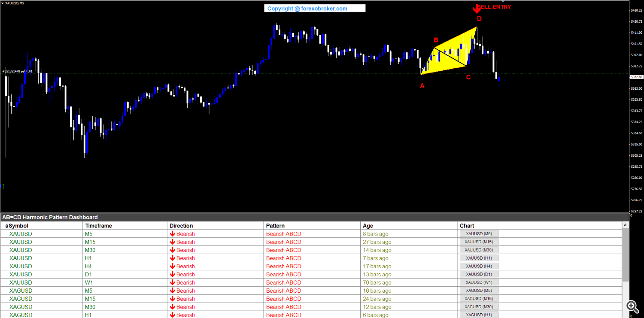This screenshot has height=318, width=644.
Task: Open the XAUUSD,M5 chart title dropdown arrow
Action: pos(2,3)
